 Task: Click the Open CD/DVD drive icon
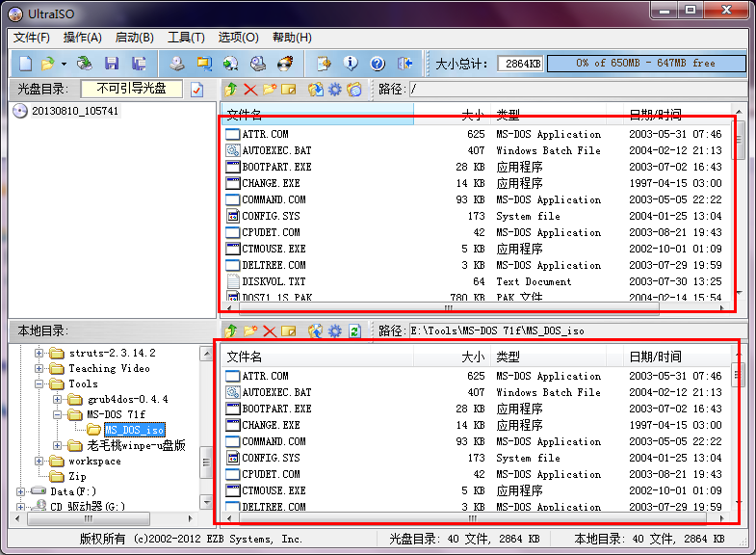tap(85, 64)
